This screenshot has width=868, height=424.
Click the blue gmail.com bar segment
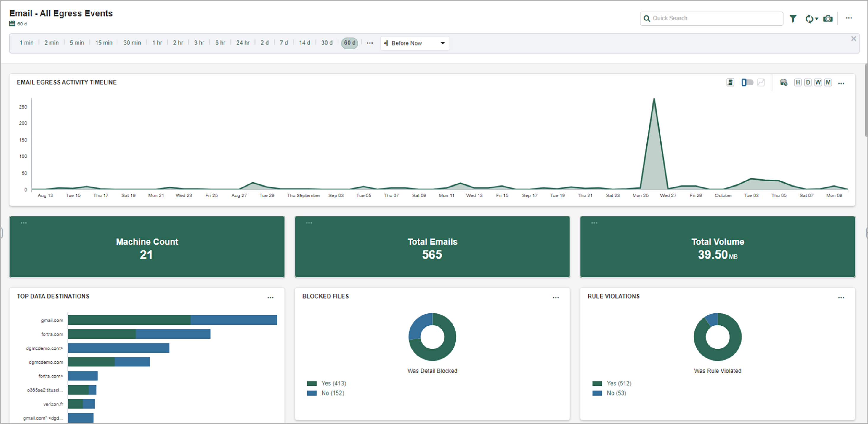click(x=234, y=320)
